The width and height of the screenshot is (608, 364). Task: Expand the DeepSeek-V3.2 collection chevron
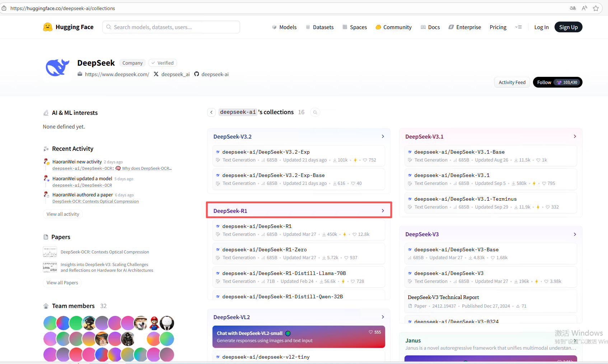click(383, 136)
